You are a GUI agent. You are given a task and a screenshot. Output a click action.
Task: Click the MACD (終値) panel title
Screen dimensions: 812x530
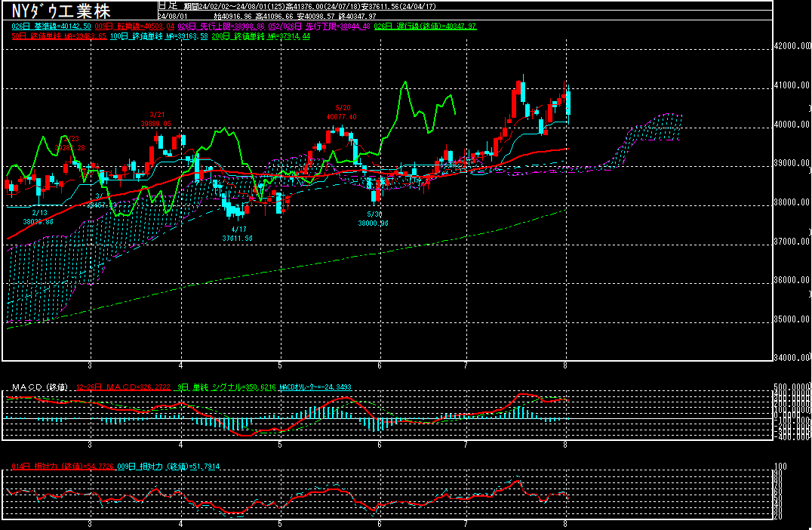39,387
